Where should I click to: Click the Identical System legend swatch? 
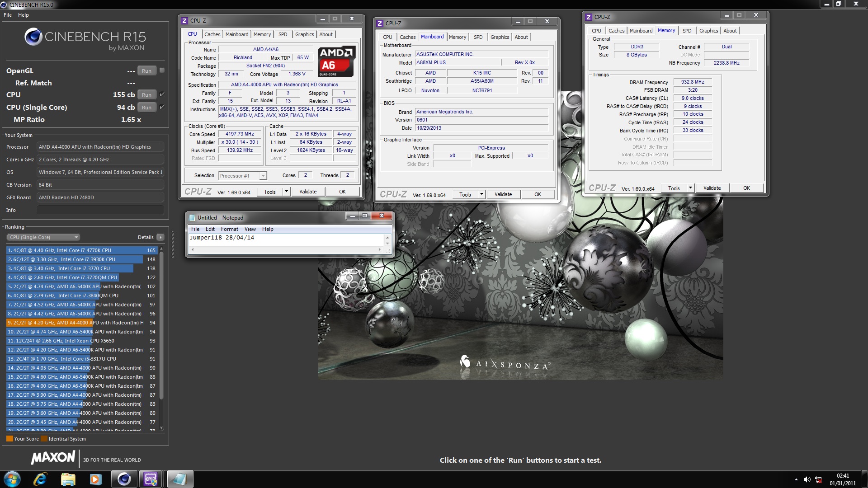coord(44,439)
